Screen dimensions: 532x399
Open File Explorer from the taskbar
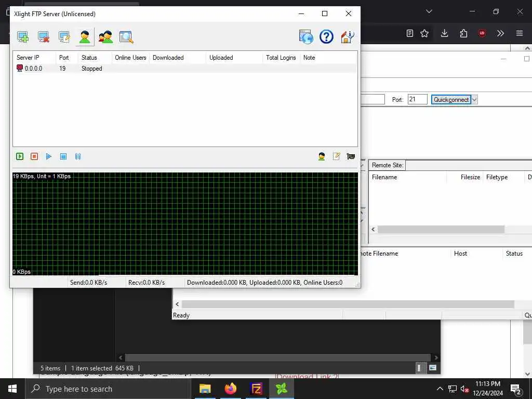pyautogui.click(x=205, y=389)
